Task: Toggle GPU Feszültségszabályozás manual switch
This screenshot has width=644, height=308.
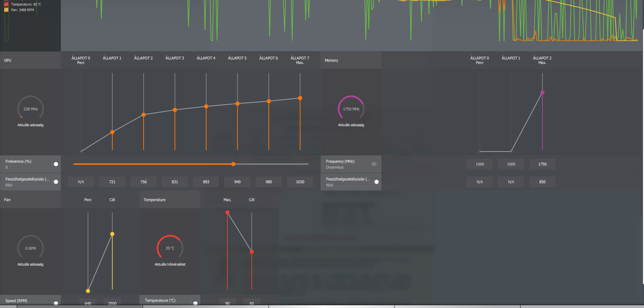Action: [x=55, y=182]
